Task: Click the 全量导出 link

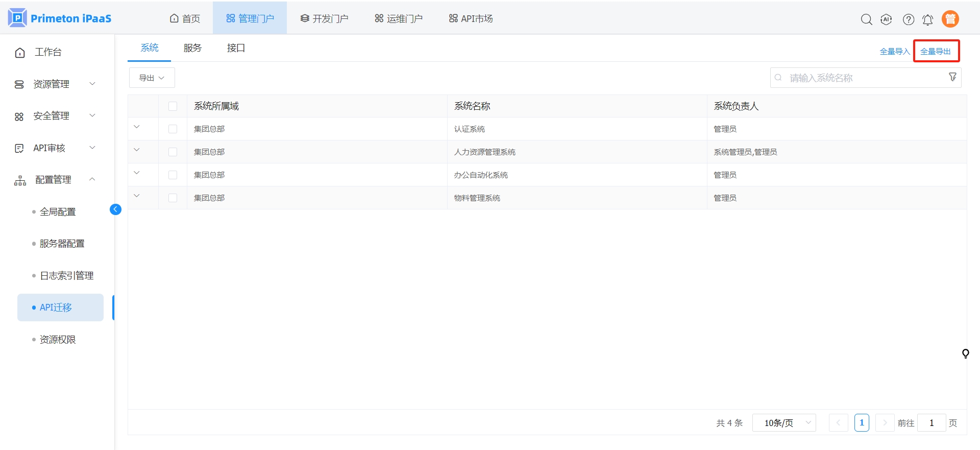Action: point(935,52)
